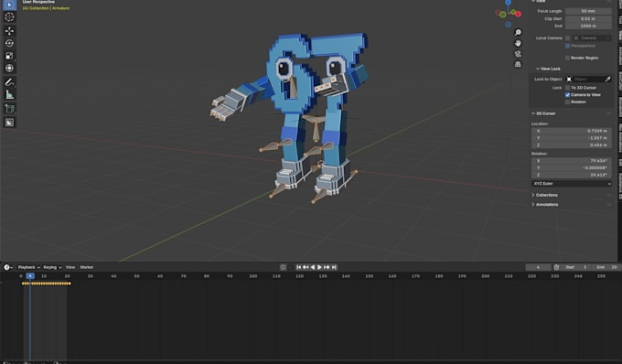The height and width of the screenshot is (364, 622).
Task: Open the timeline View menu
Action: coord(70,267)
